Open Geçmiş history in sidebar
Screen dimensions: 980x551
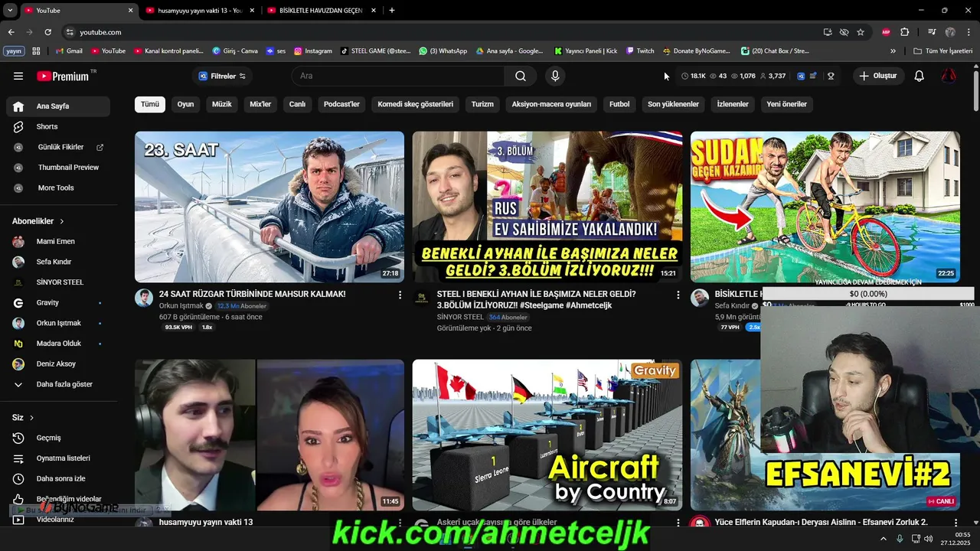[x=58, y=438]
